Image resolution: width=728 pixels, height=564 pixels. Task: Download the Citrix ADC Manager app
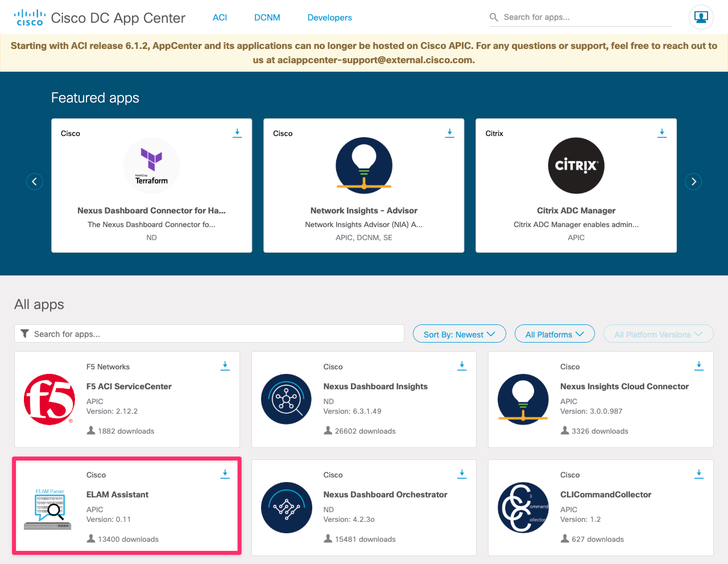click(x=661, y=133)
